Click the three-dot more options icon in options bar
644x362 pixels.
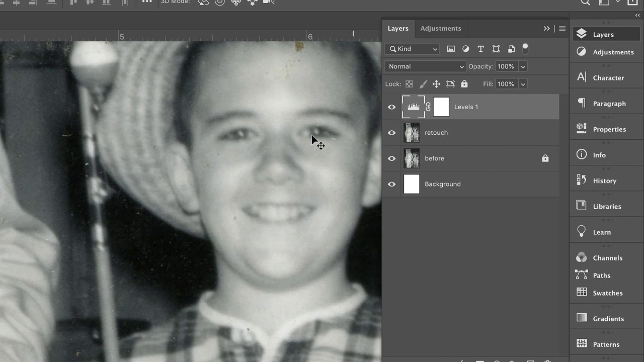[146, 2]
